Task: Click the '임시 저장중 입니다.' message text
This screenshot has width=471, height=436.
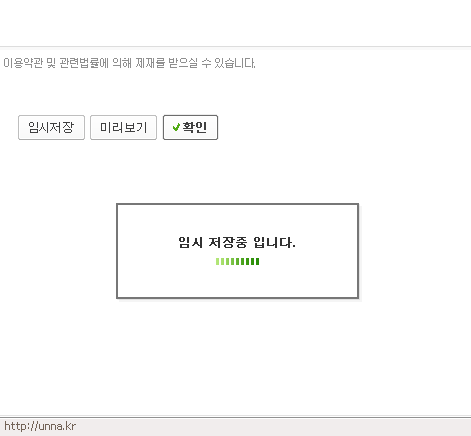Action: pyautogui.click(x=237, y=242)
